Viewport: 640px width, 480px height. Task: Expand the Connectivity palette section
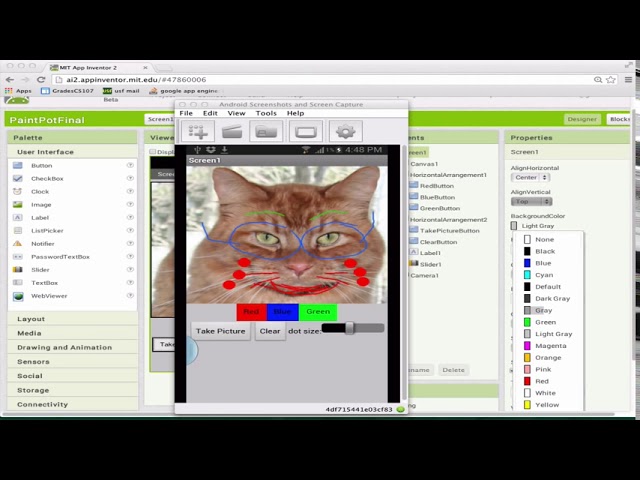tap(73, 404)
